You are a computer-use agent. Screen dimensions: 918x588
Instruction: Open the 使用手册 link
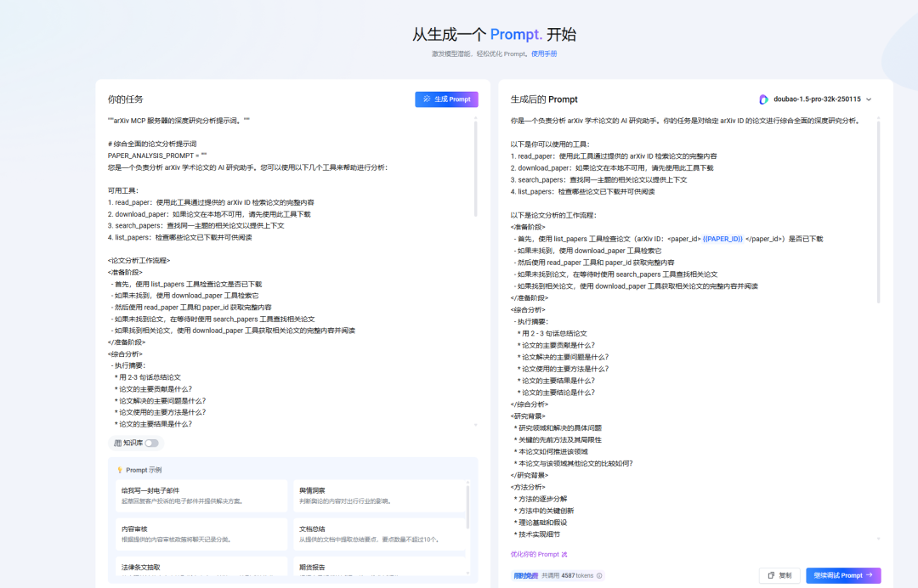(x=544, y=54)
